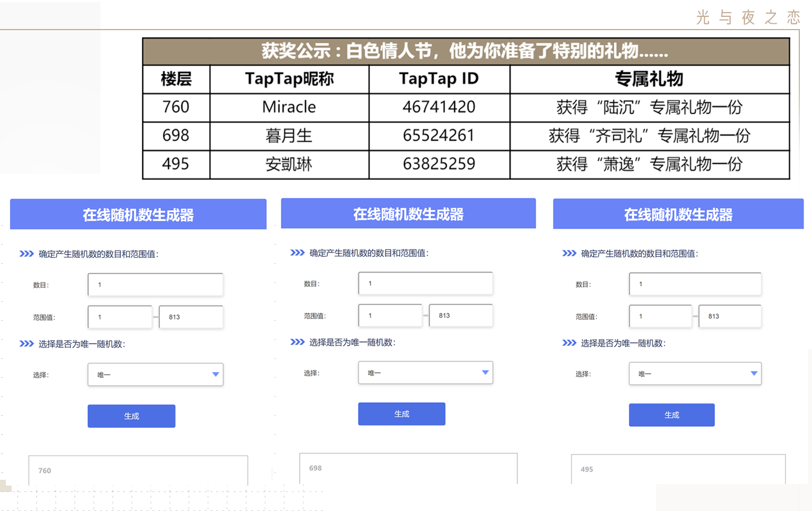The image size is (812, 511).
Task: Click the result box showing 495
Action: [x=678, y=469]
